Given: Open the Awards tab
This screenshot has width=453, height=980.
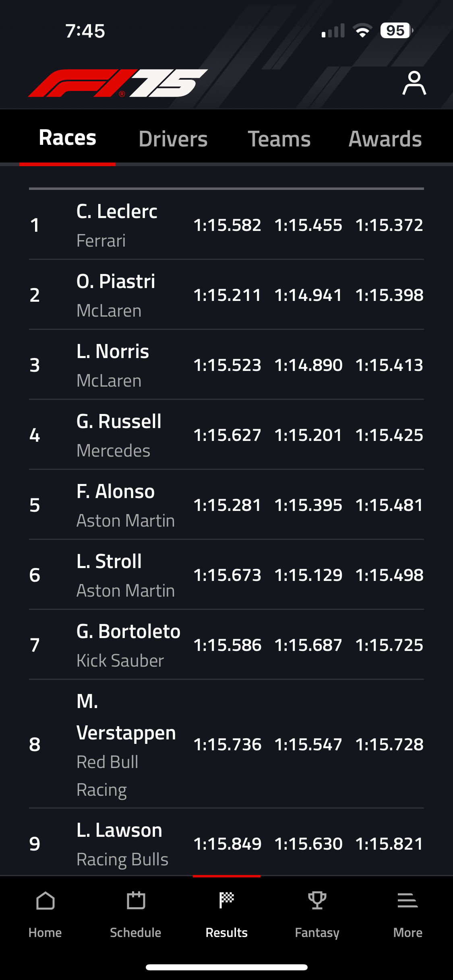Looking at the screenshot, I should coord(385,139).
